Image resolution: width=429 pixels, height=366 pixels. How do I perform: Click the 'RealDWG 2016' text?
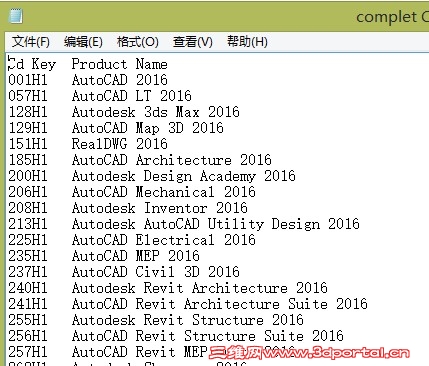120,144
